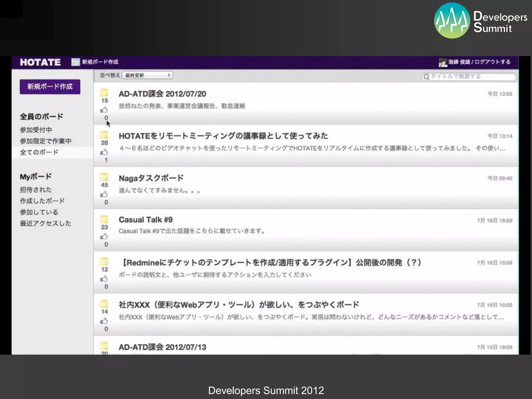Open board AD-ATD課会 2012/07/20

[x=162, y=94]
